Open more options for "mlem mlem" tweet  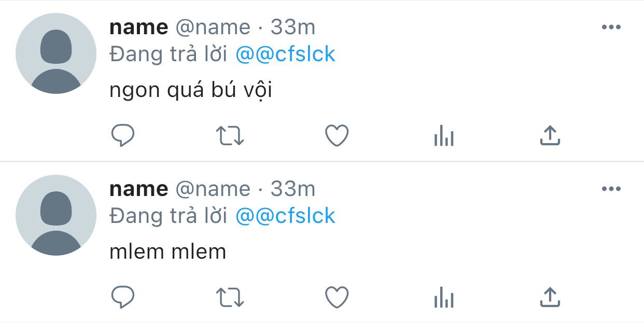[x=611, y=189]
